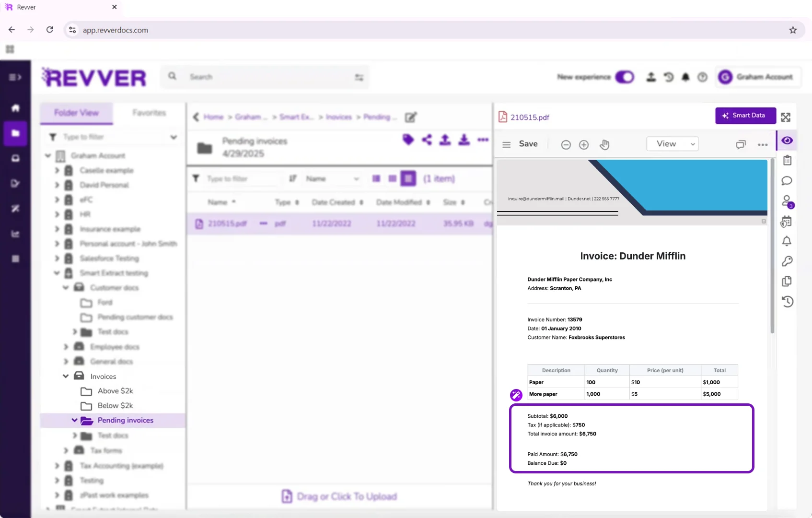812x518 pixels.
Task: Open the bell notifications icon in right sidebar
Action: point(787,241)
